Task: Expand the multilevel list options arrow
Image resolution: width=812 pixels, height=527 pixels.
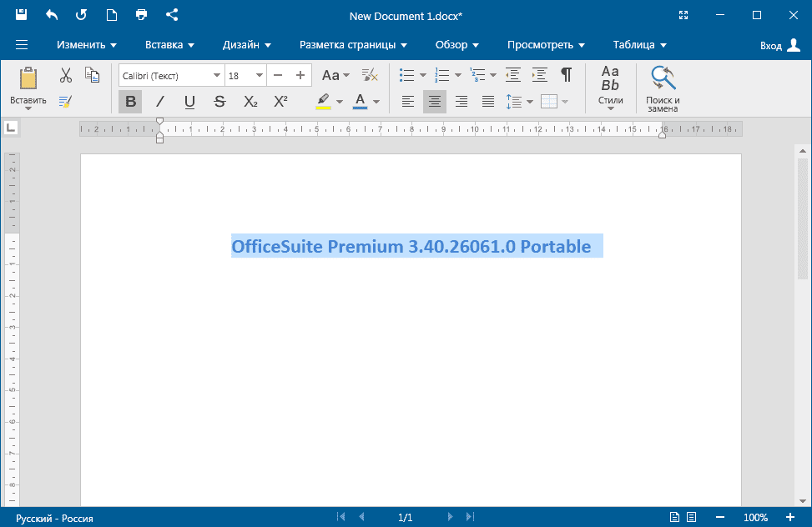Action: pyautogui.click(x=493, y=76)
